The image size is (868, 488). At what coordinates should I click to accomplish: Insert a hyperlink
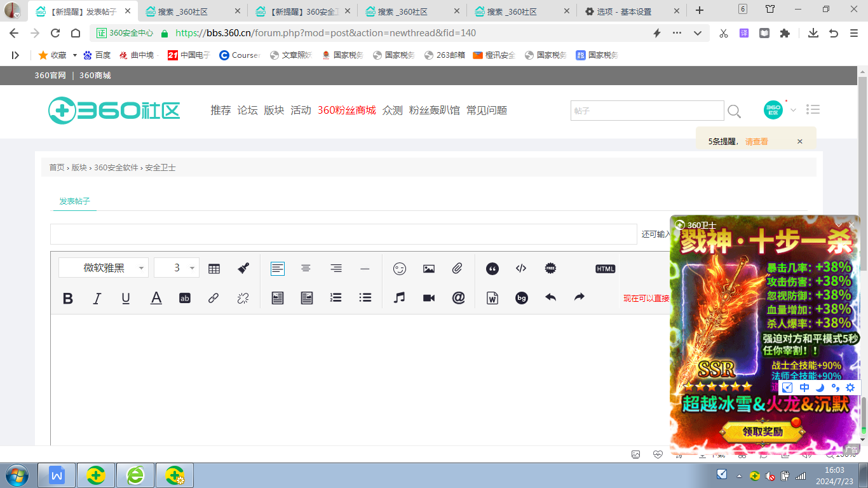tap(214, 298)
